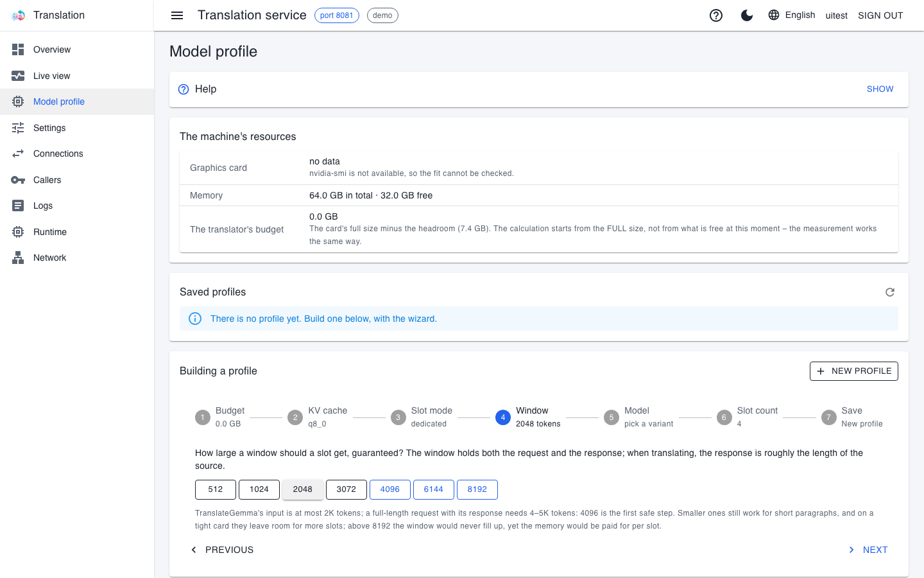Click the Connections arrows icon
Viewport: 924px width, 578px height.
pos(18,153)
